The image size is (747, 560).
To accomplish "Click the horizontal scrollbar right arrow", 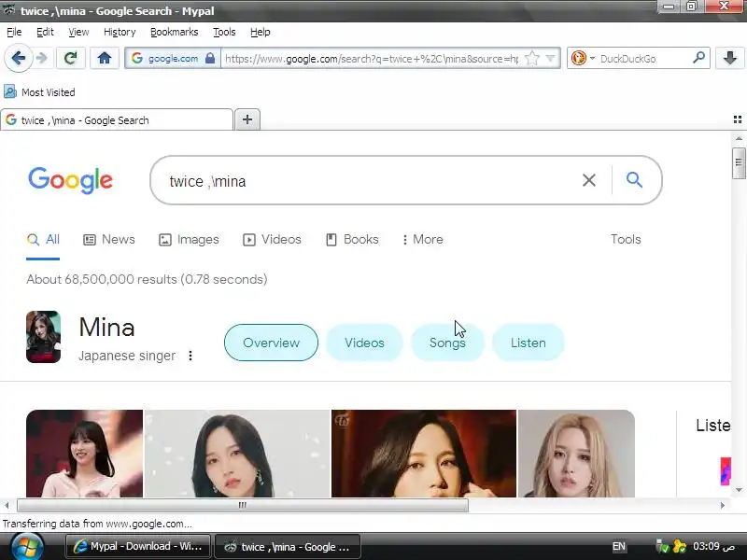I will (x=723, y=505).
